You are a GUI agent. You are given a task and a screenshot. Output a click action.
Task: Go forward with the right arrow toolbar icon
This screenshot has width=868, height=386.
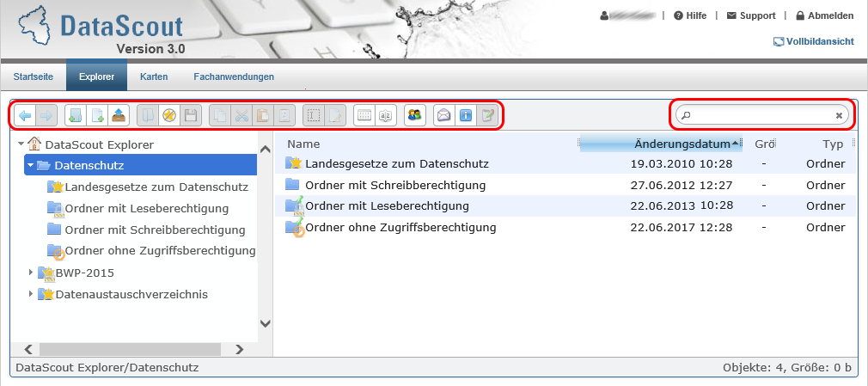click(x=46, y=115)
